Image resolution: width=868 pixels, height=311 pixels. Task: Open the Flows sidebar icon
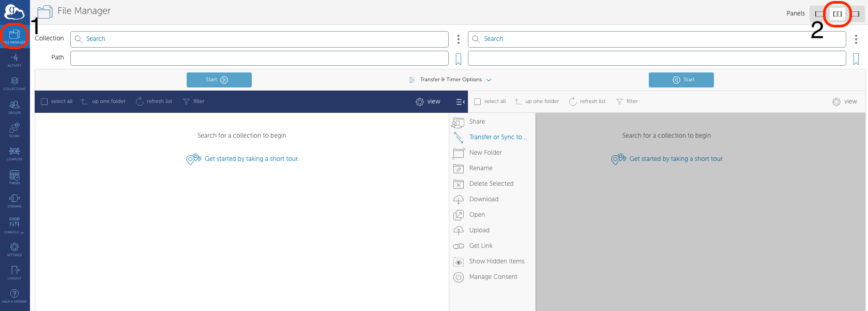tap(14, 130)
